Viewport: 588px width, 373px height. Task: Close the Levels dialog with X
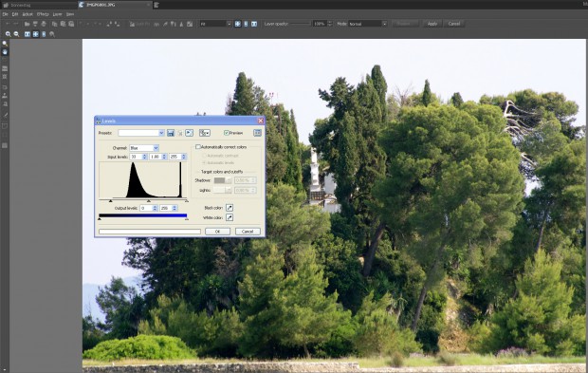pyautogui.click(x=260, y=121)
